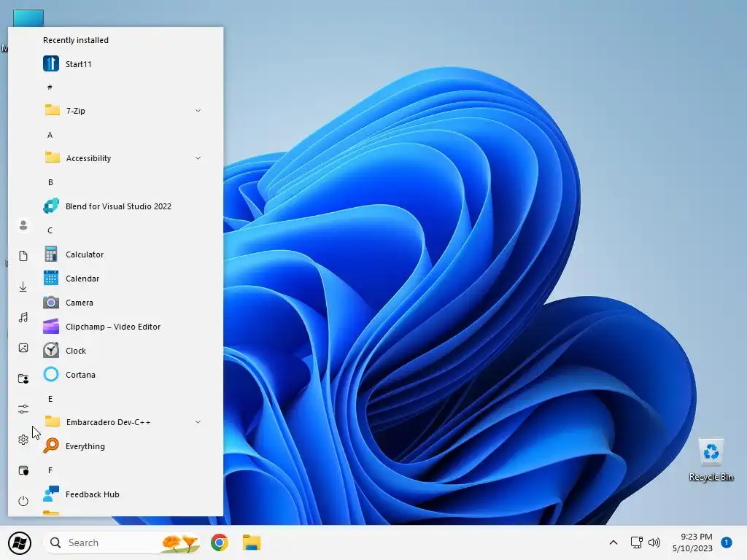Select the Recycle Bin desktop icon
747x560 pixels.
click(711, 460)
